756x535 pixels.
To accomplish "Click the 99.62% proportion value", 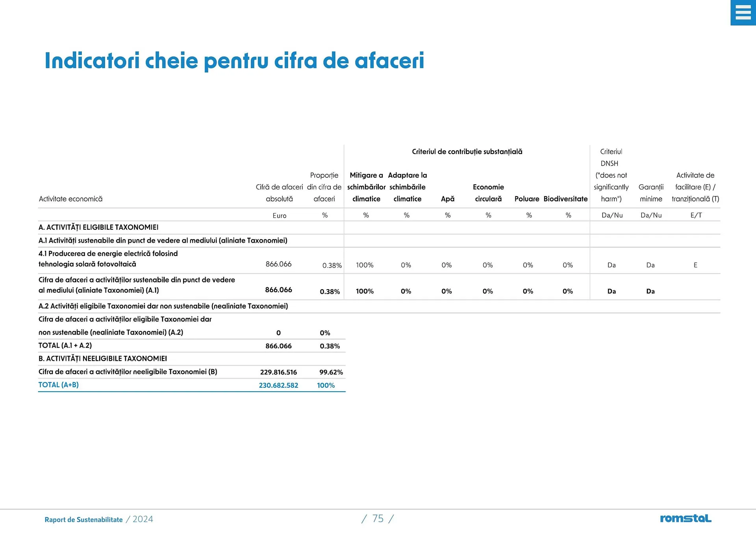I will click(331, 372).
